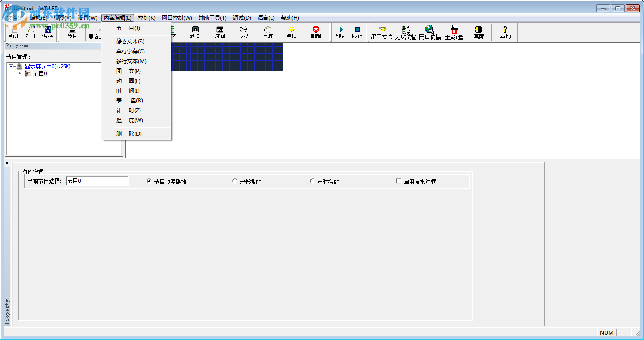Image resolution: width=644 pixels, height=340 pixels.
Task: Select the 节目顺序播放 radio button
Action: [x=149, y=182]
